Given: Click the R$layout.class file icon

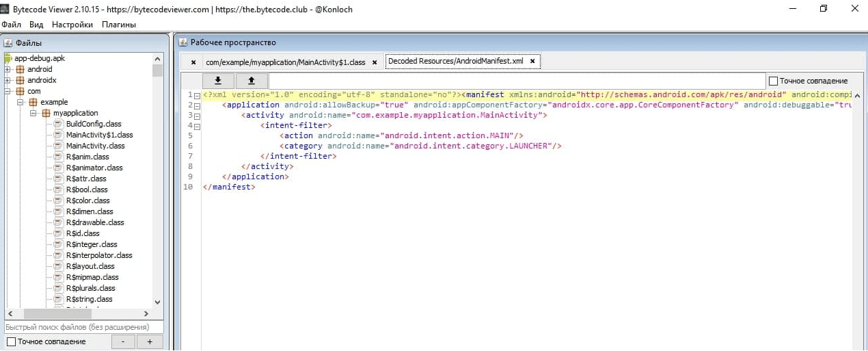Looking at the screenshot, I should click(58, 266).
